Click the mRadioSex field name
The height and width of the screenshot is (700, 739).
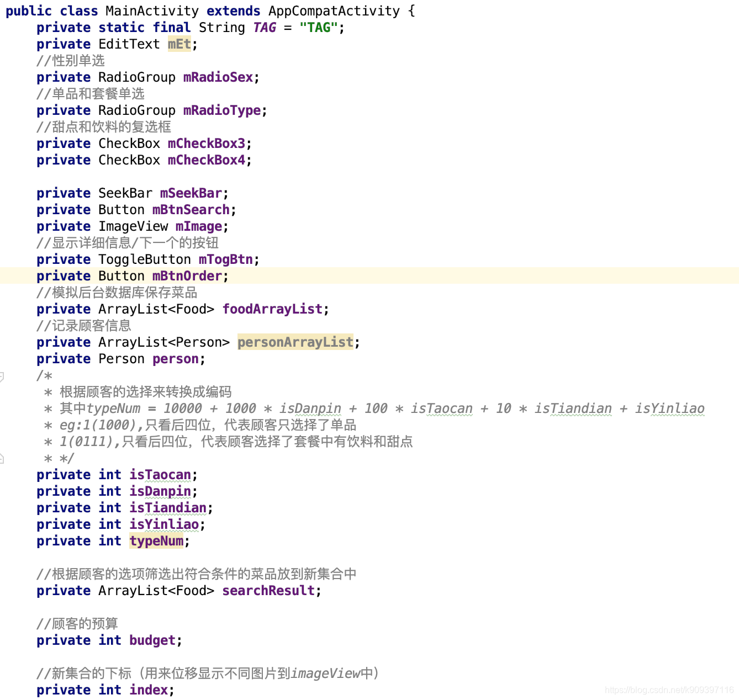click(x=218, y=77)
